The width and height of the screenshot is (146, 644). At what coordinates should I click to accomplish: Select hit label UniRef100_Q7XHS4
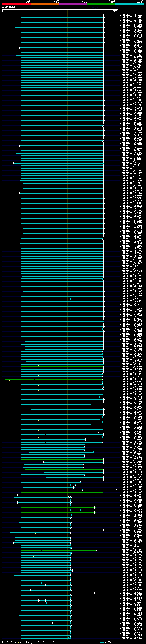[131, 397]
